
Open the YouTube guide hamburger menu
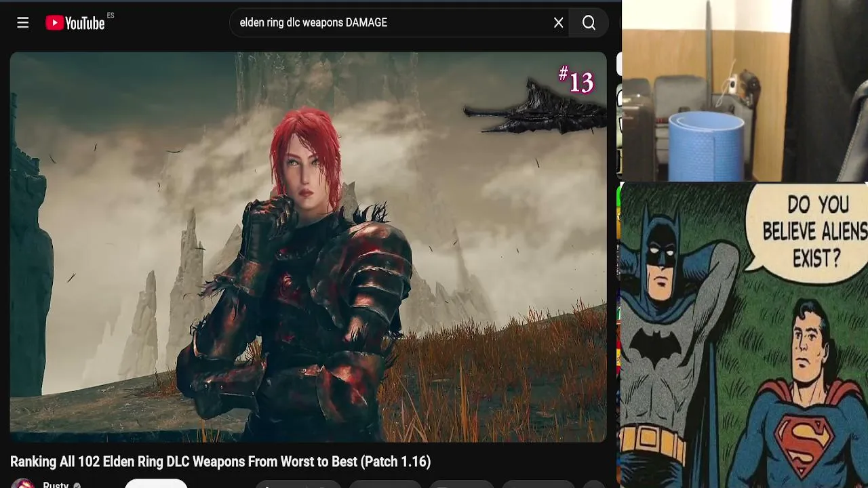click(23, 23)
